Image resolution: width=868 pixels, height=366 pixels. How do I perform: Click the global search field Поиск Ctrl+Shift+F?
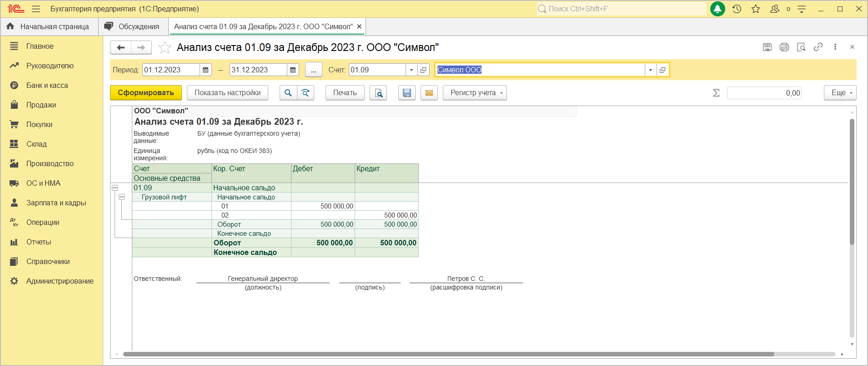[x=622, y=9]
